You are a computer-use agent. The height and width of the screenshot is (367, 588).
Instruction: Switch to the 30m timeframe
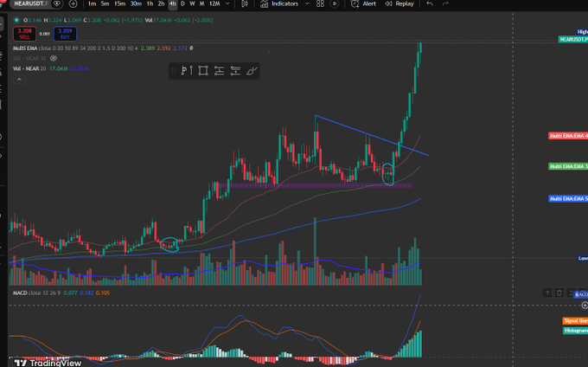tap(136, 3)
